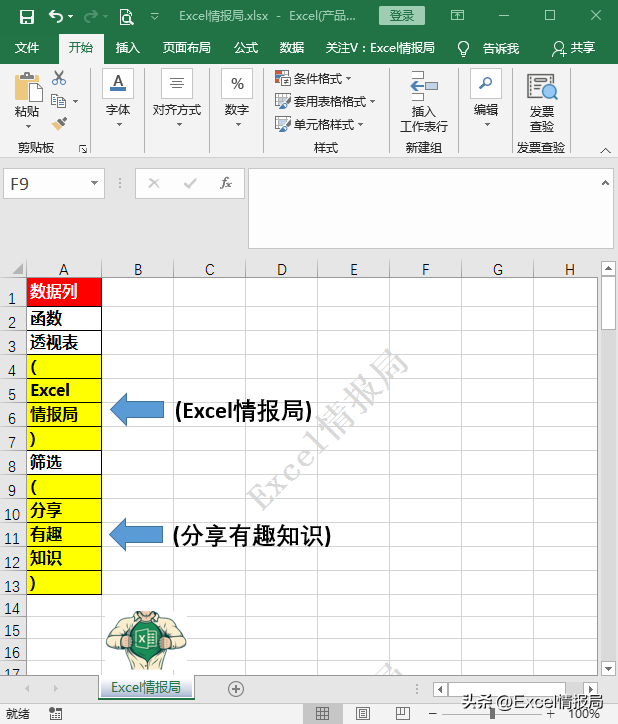Select the red 数据列 header cell
618x724 pixels.
point(64,292)
